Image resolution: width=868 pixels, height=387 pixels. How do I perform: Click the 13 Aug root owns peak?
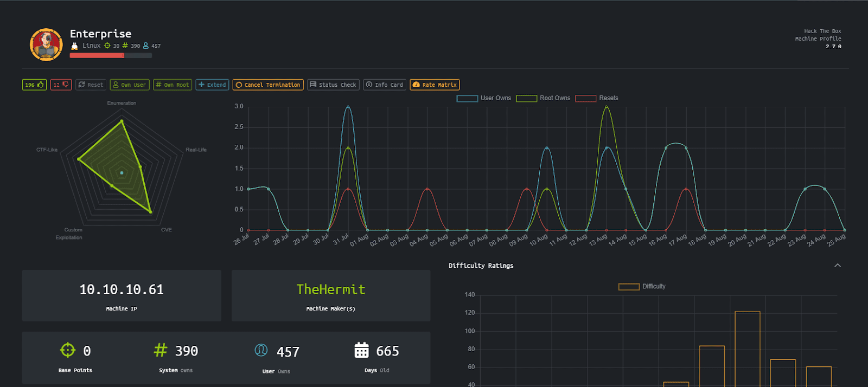point(607,107)
